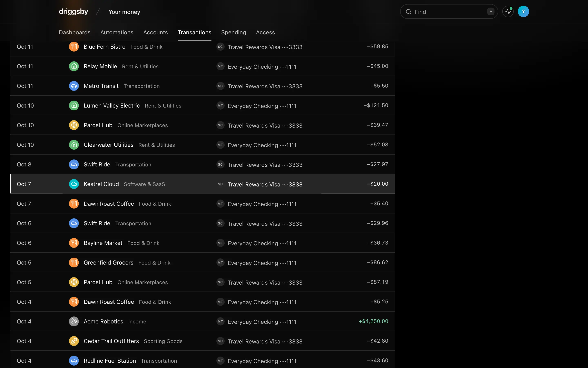Switch to the Dashboards tab
The image size is (588, 368).
point(75,32)
